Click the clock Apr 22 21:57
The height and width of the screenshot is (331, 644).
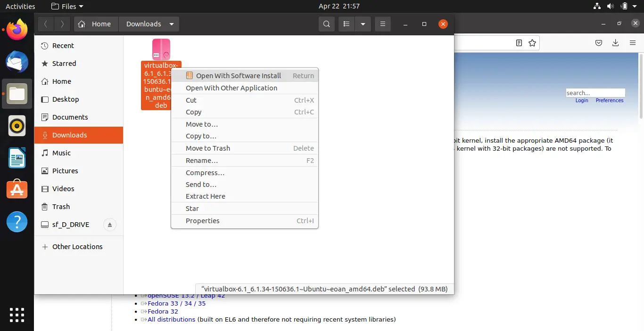point(339,6)
